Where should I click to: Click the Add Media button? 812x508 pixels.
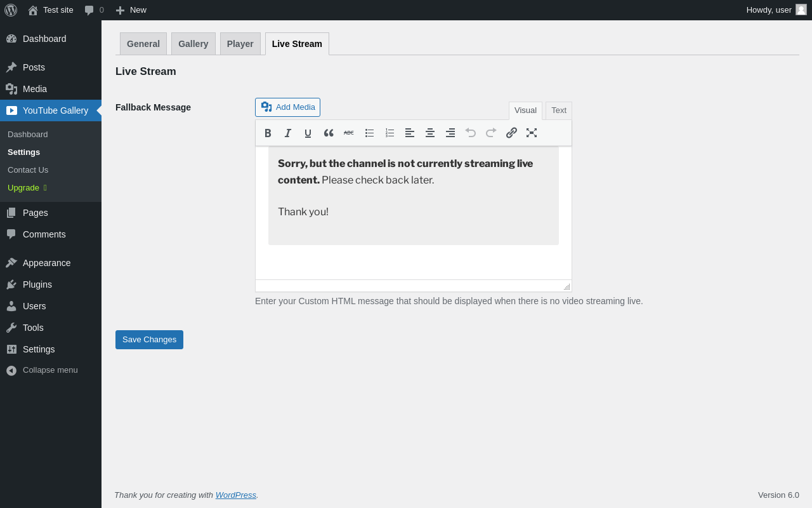[288, 107]
